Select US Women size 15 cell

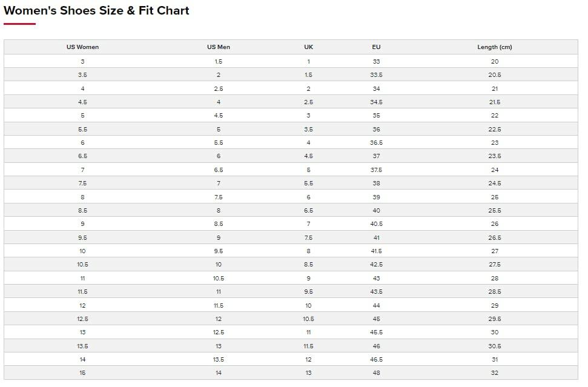click(82, 372)
